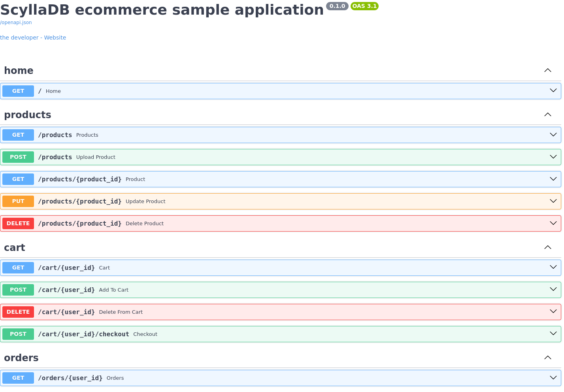Collapse the orders section chevron
564x392 pixels.
tap(547, 358)
